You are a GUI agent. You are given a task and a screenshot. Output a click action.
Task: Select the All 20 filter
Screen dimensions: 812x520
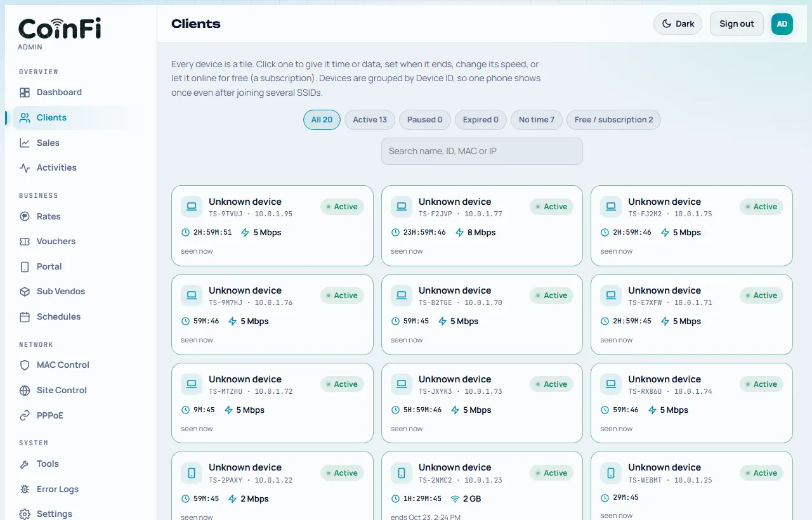coord(322,120)
